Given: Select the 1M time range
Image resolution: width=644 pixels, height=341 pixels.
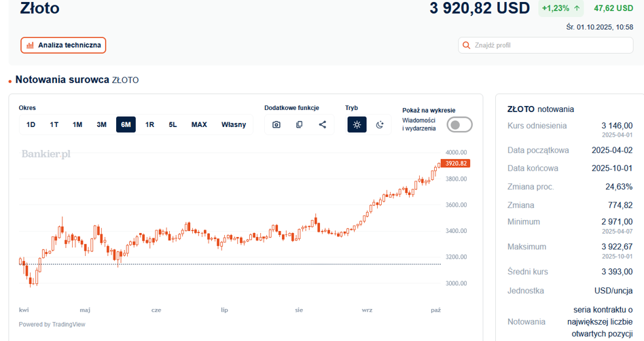Looking at the screenshot, I should click(x=77, y=124).
